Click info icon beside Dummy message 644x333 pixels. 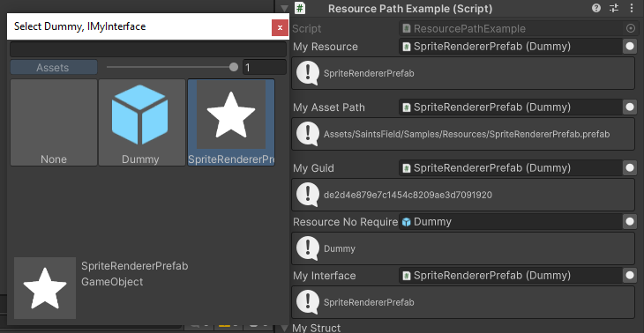pos(308,248)
